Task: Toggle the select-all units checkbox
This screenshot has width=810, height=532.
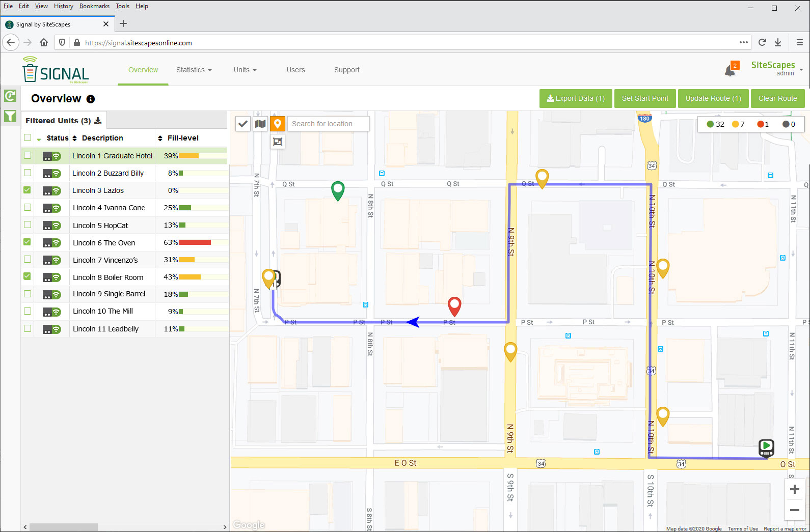Action: (x=28, y=138)
